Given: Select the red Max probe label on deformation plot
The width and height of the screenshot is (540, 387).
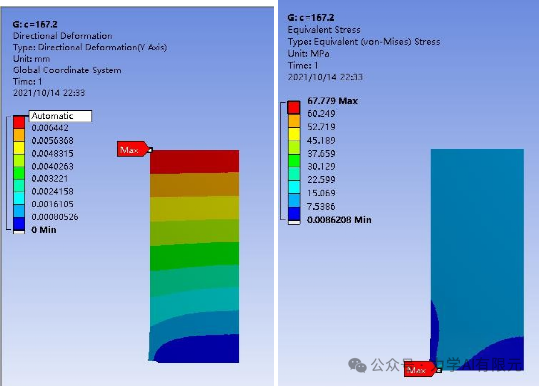Looking at the screenshot, I should pos(134,149).
